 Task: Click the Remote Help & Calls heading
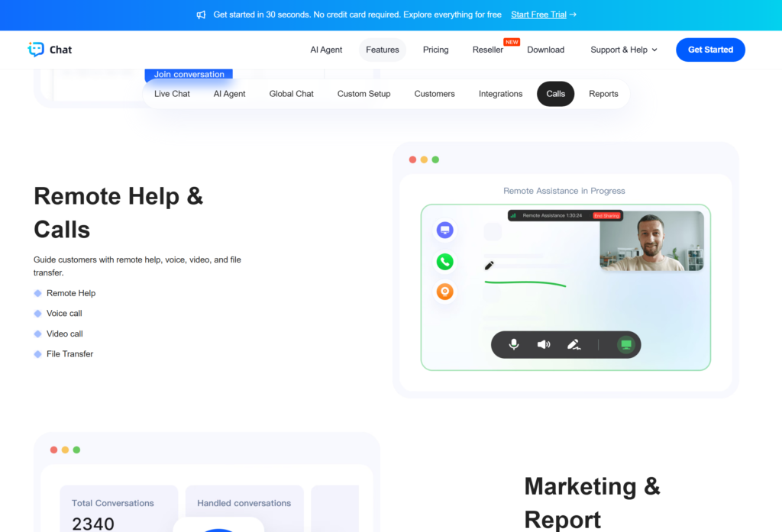(x=118, y=213)
